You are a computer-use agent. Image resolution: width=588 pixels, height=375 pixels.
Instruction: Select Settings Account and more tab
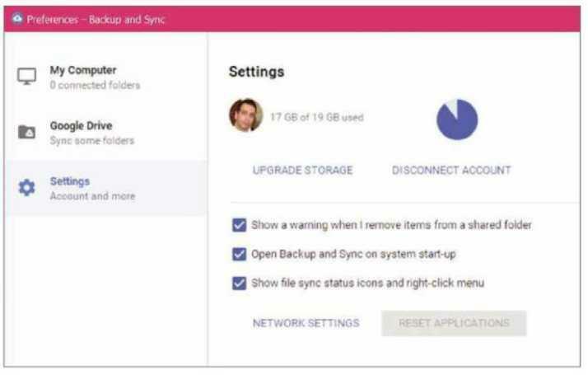(x=105, y=188)
